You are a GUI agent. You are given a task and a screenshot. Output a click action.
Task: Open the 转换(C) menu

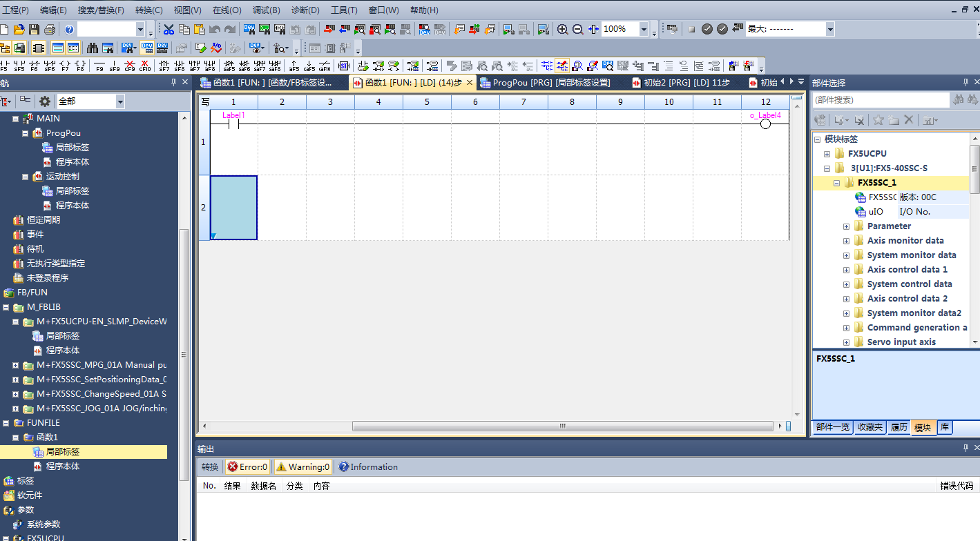(x=148, y=10)
